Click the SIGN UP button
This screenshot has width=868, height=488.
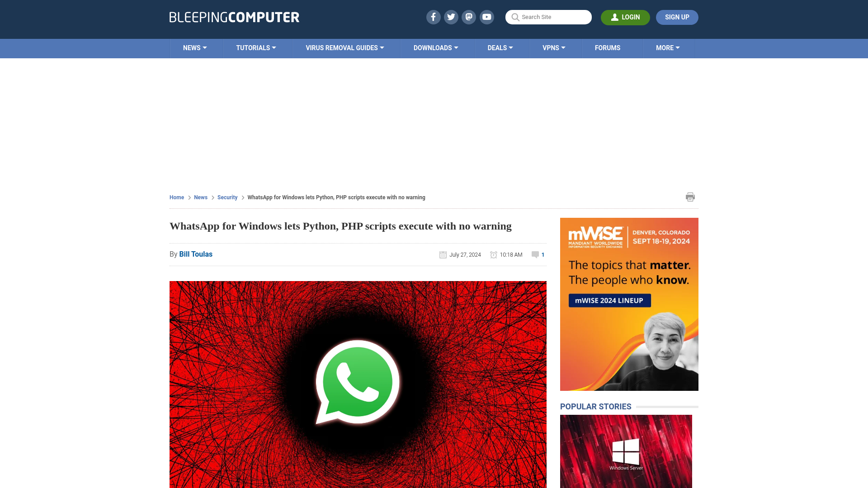pos(677,17)
